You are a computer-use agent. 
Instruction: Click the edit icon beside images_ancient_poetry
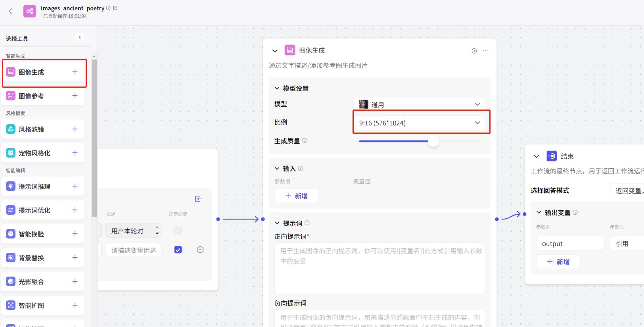click(x=115, y=8)
